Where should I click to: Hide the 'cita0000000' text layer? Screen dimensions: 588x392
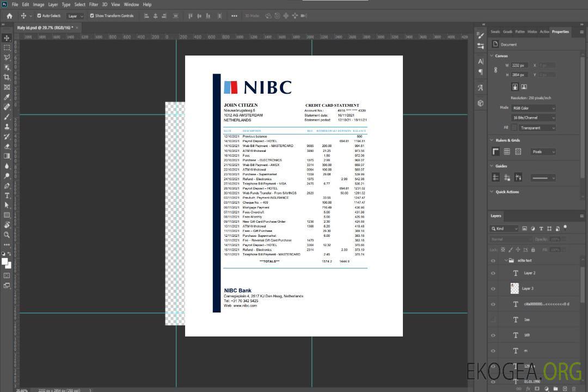493,304
